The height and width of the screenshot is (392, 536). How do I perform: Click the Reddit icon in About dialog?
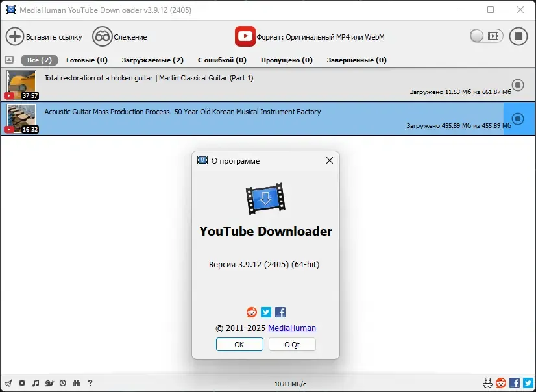pos(252,312)
